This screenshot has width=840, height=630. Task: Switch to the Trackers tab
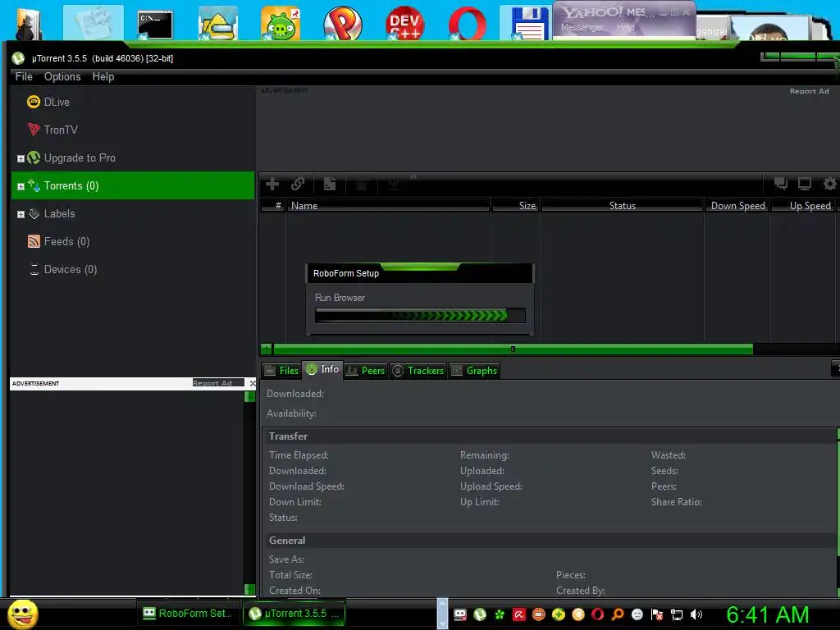(x=418, y=370)
